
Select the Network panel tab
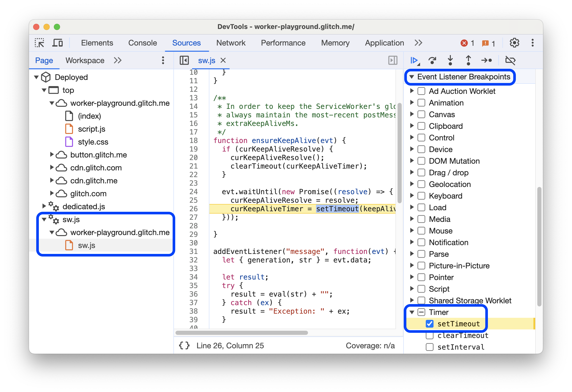coord(231,43)
